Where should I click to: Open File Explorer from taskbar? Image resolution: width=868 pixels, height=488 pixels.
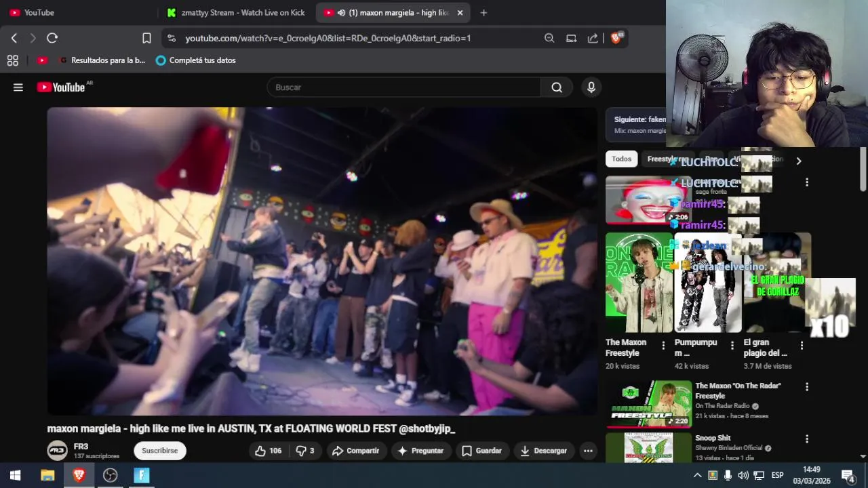pos(47,475)
